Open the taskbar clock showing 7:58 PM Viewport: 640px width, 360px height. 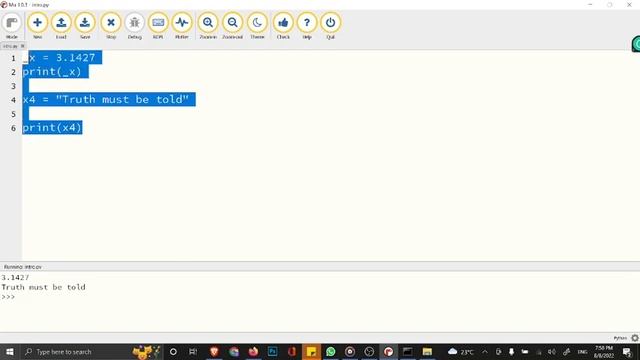click(x=604, y=352)
